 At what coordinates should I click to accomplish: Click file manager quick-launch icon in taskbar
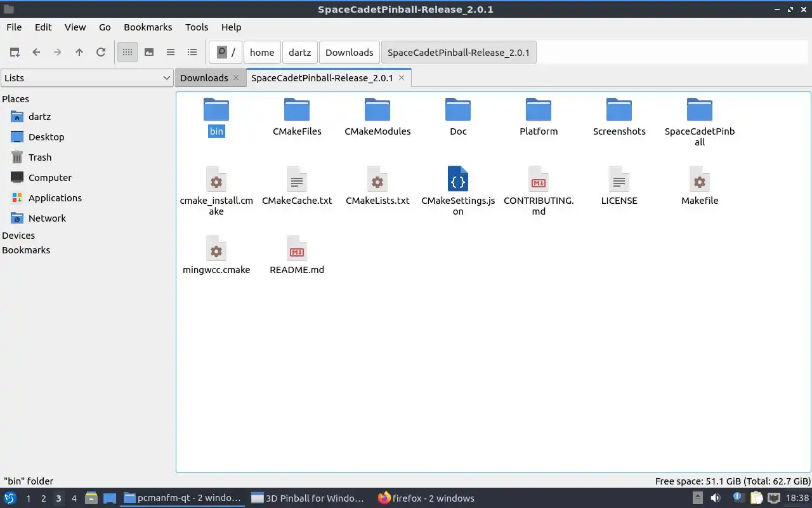pyautogui.click(x=91, y=498)
